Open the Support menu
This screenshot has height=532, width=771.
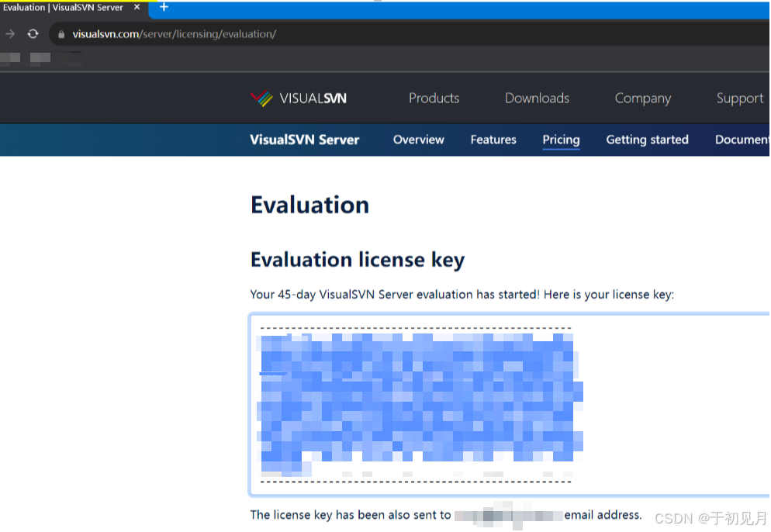(740, 98)
